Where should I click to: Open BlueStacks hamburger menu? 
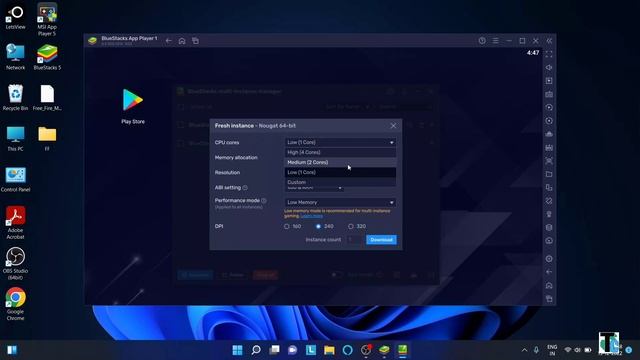(495, 41)
